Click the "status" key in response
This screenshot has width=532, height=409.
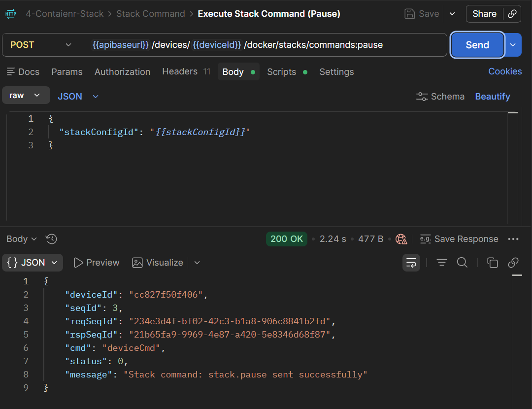point(86,361)
